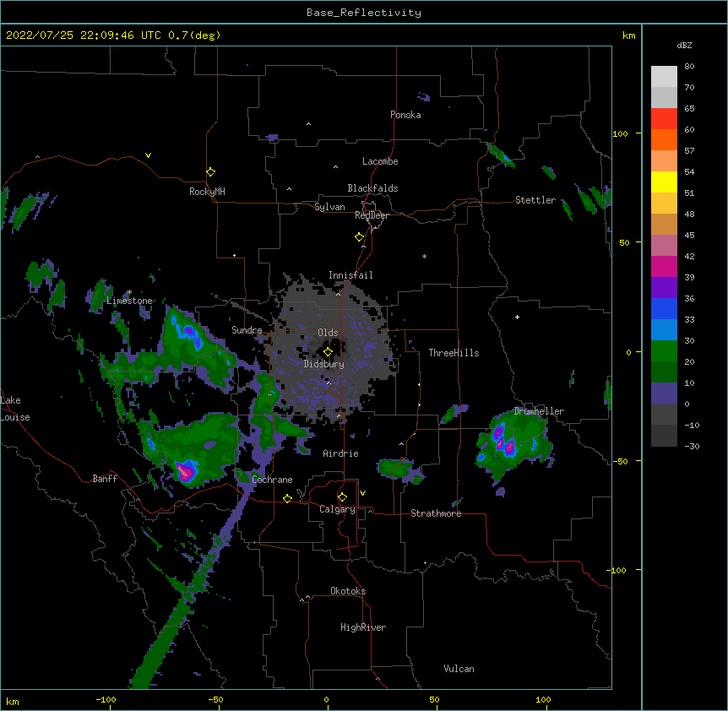Click the 50 tick on bottom axis
The image size is (728, 711).
click(433, 699)
